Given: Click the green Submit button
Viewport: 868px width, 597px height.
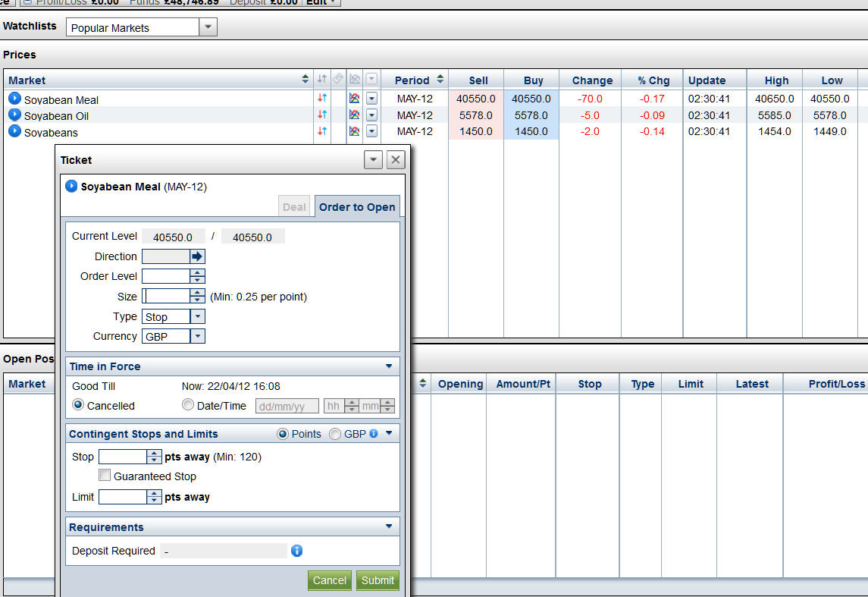Looking at the screenshot, I should 378,580.
